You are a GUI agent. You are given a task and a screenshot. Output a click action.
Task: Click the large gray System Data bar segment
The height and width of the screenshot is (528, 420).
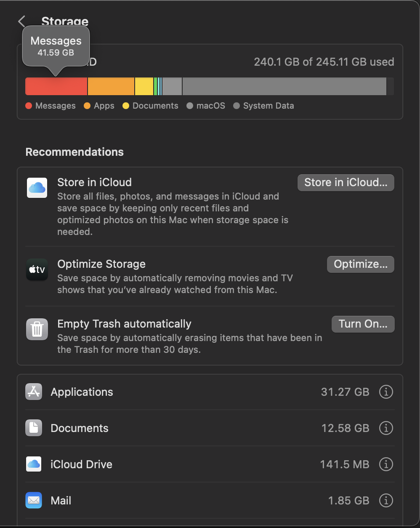click(284, 86)
